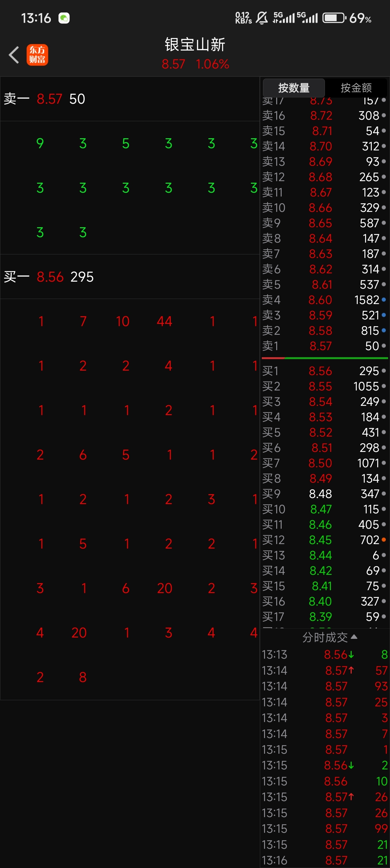Tap the grey dot beside 买5 431
The image size is (390, 868).
point(384,432)
